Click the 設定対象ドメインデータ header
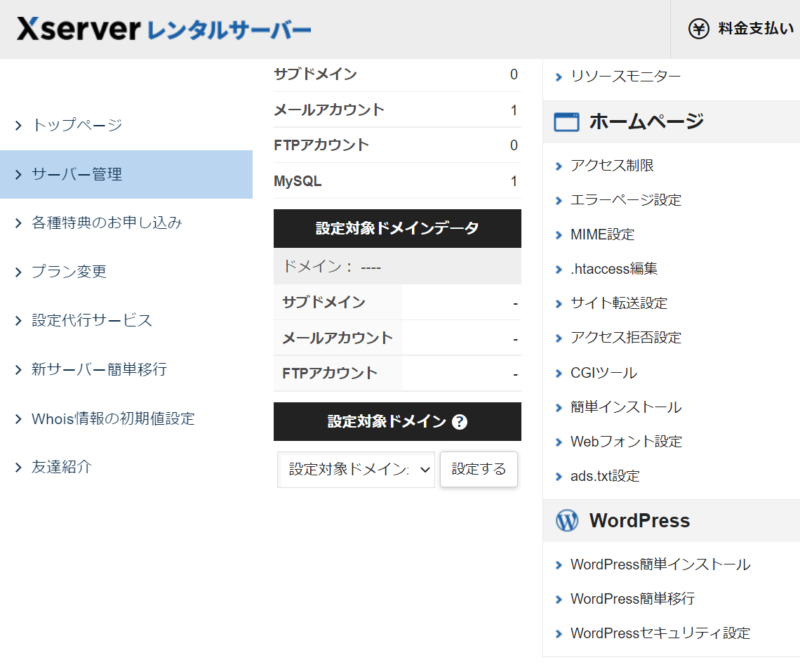Viewport: 800px width, 667px height. pos(397,228)
